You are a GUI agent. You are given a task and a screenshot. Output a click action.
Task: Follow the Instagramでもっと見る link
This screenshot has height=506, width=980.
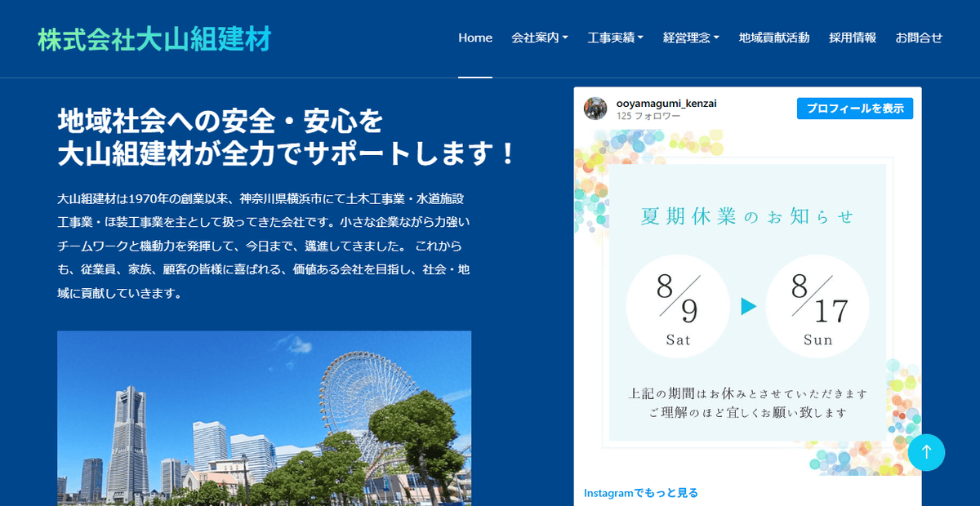coord(640,492)
